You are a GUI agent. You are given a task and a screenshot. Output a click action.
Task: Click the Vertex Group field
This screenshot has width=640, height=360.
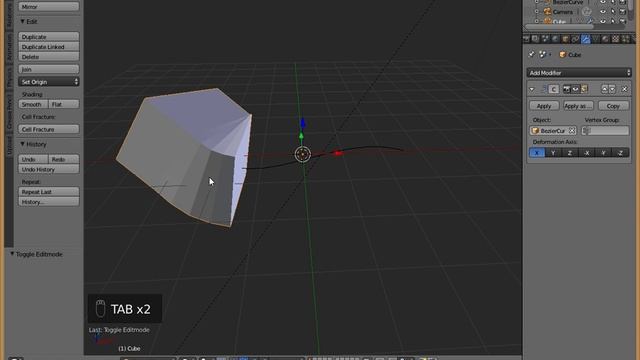(x=605, y=131)
